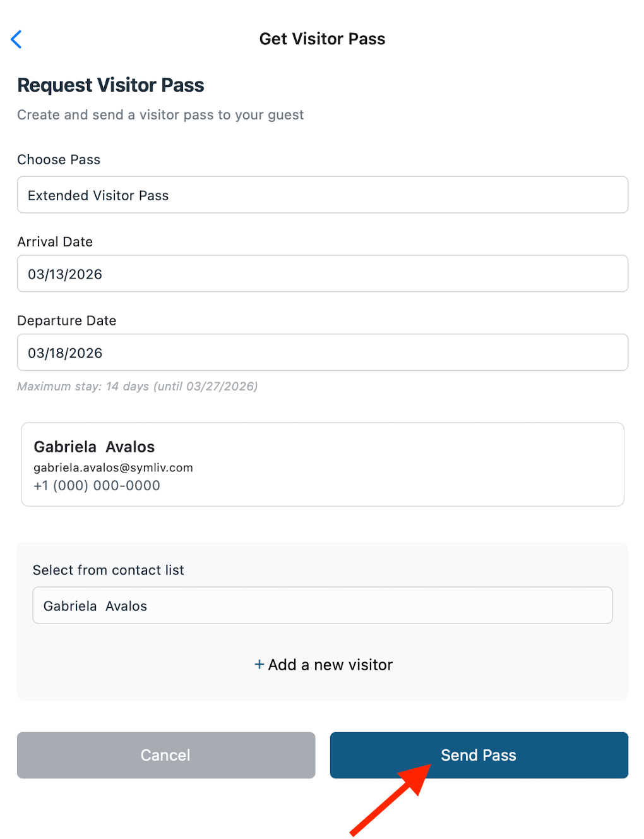Select the Gabriela Avalos visitor card heading

(x=94, y=447)
